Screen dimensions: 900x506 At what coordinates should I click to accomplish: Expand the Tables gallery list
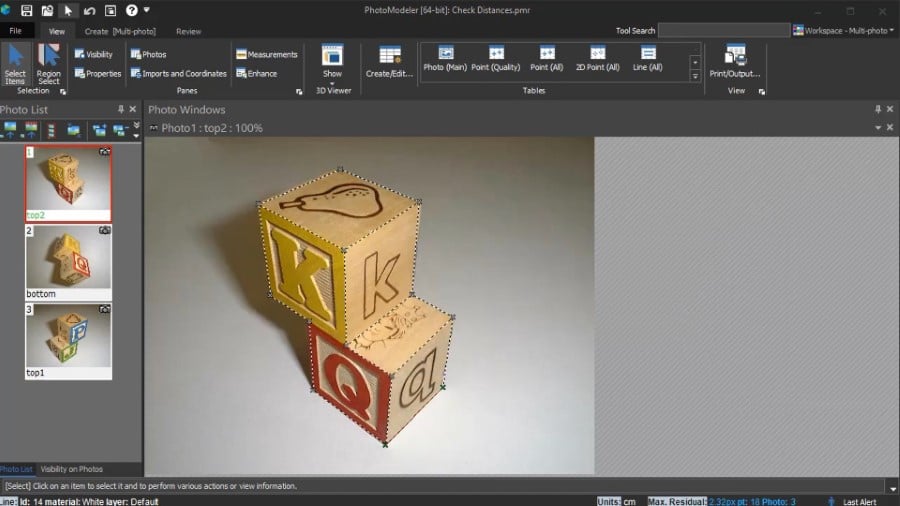click(695, 75)
